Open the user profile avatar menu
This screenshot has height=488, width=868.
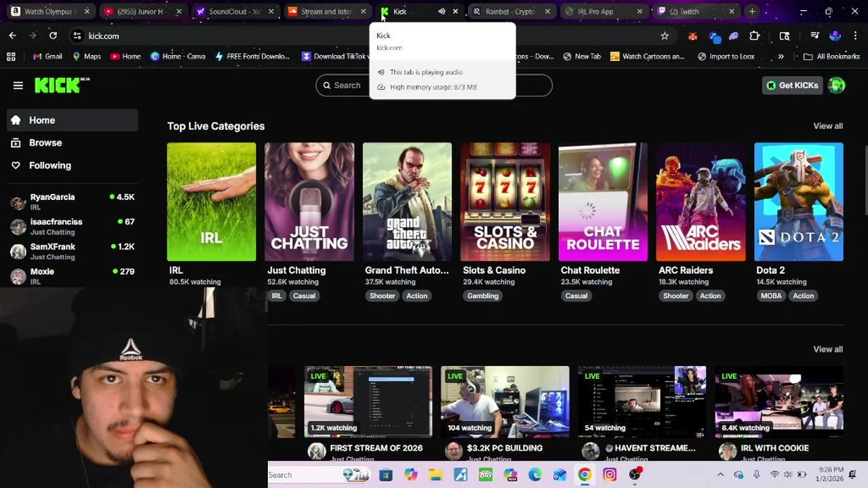point(837,85)
